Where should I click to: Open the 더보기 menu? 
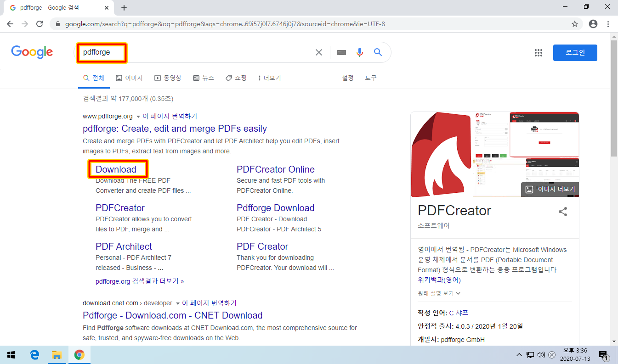(270, 78)
